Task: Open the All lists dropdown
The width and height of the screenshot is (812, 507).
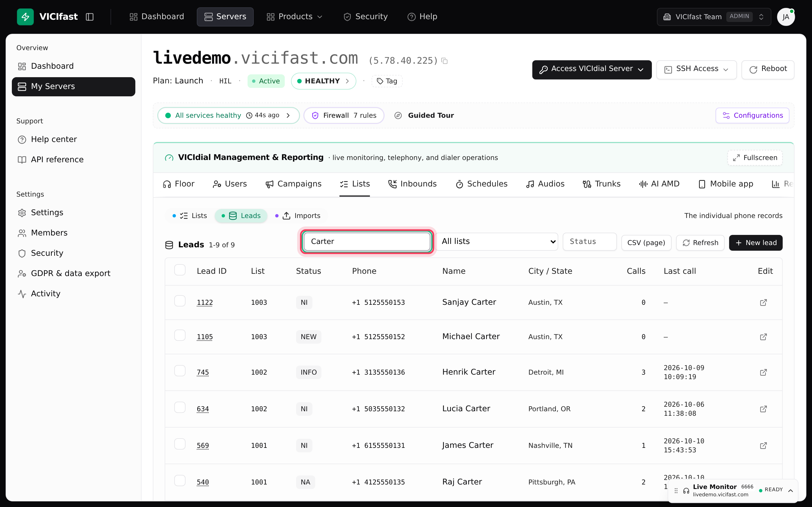Action: click(x=497, y=241)
